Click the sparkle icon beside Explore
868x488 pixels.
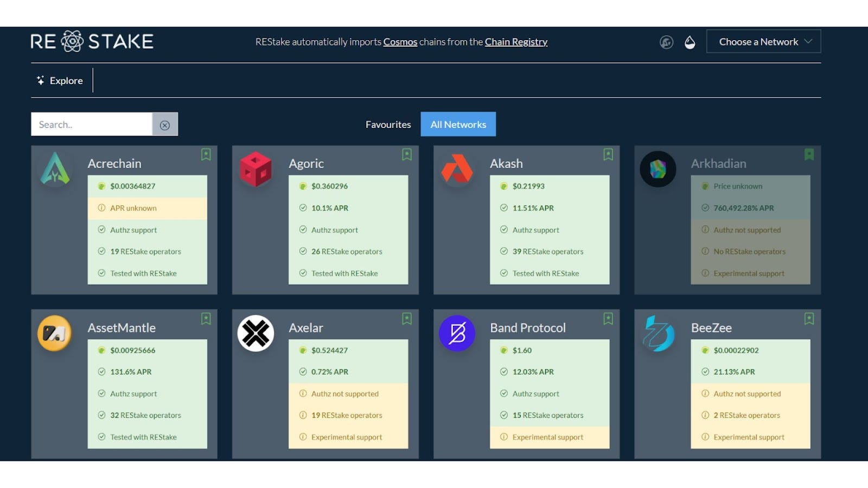click(x=41, y=80)
